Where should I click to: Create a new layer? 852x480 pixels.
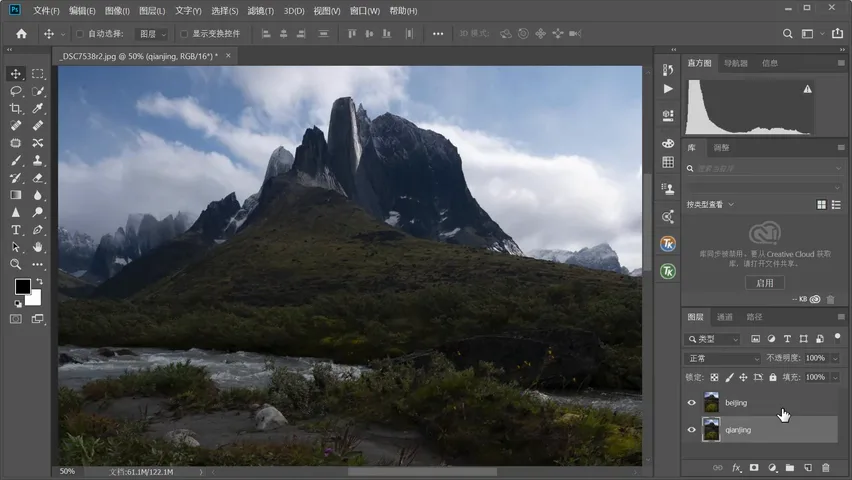point(807,467)
